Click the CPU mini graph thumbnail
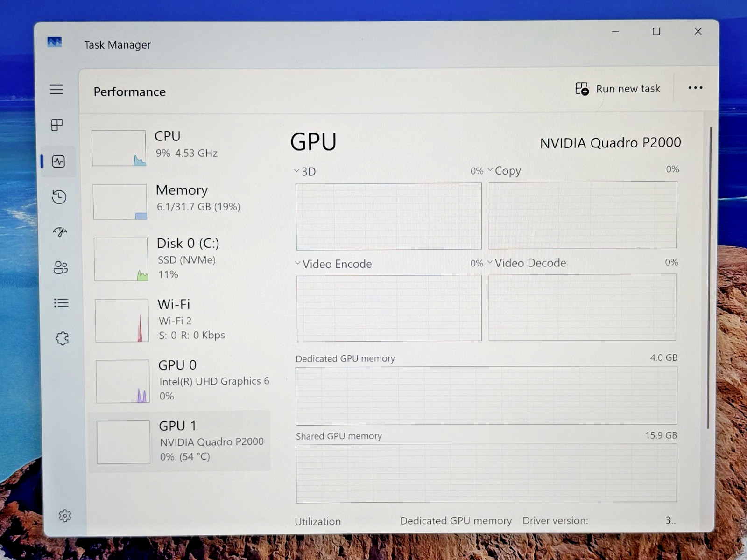Screen dimensions: 747x560 point(119,148)
